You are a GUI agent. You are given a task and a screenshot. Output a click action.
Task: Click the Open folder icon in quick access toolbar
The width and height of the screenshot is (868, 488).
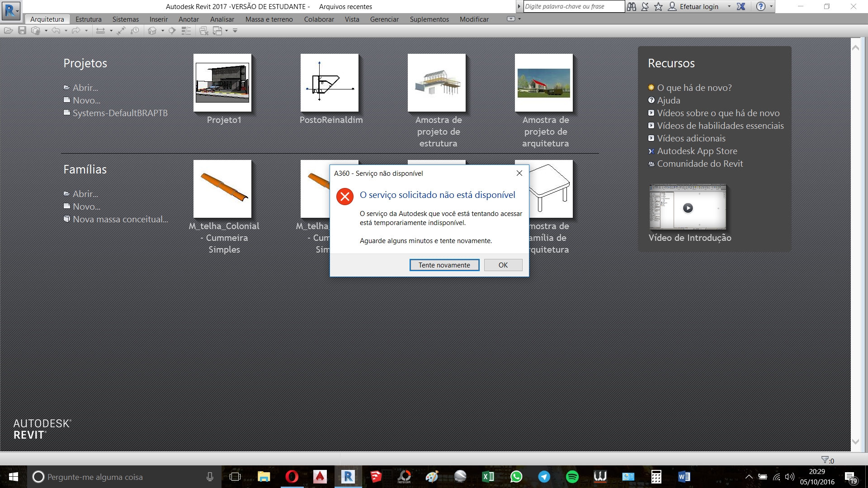tap(8, 31)
